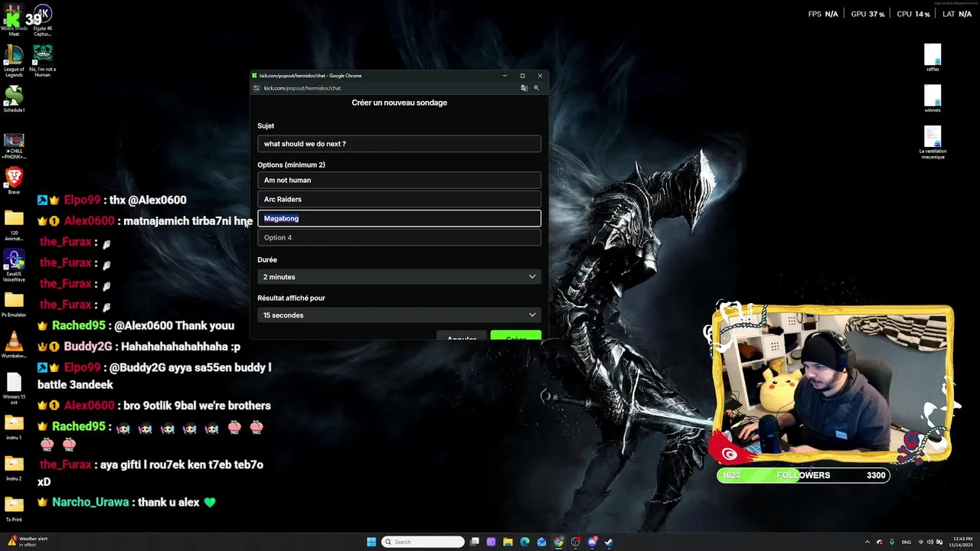Edit the Arc Raiders option field
The image size is (980, 551).
point(399,199)
